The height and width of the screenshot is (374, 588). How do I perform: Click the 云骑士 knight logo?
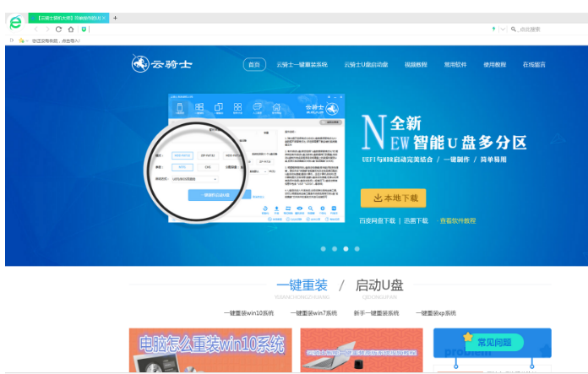(x=161, y=64)
